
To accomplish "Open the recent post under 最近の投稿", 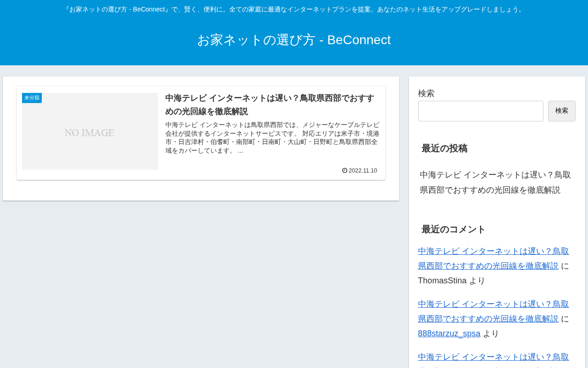I will (495, 182).
